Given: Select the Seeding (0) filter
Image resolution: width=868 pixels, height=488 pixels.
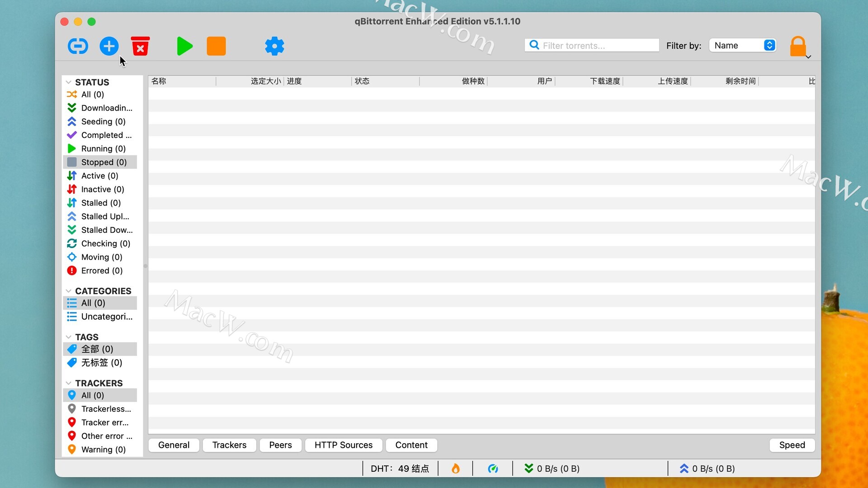Looking at the screenshot, I should (100, 122).
